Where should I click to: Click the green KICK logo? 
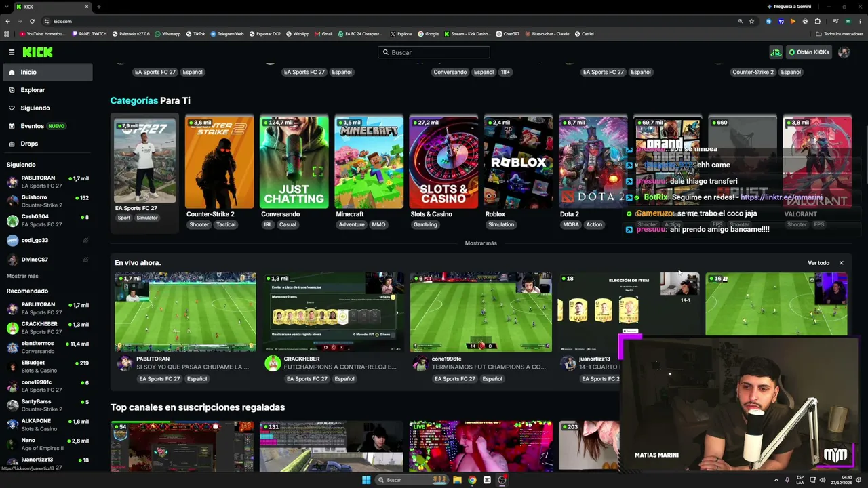[x=37, y=52]
